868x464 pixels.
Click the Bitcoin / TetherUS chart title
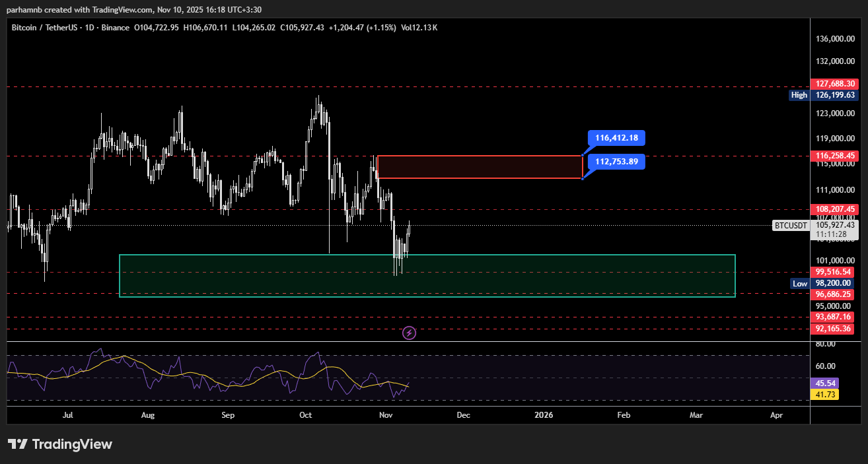(44, 28)
